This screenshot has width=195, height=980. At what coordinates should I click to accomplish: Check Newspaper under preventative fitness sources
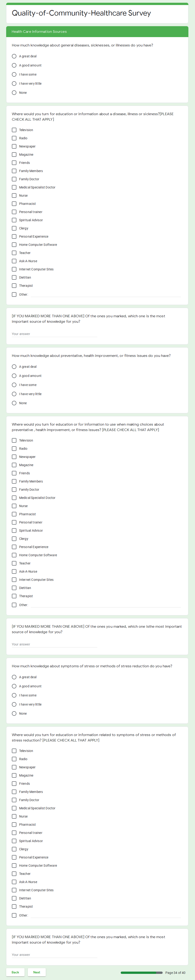pos(14,457)
